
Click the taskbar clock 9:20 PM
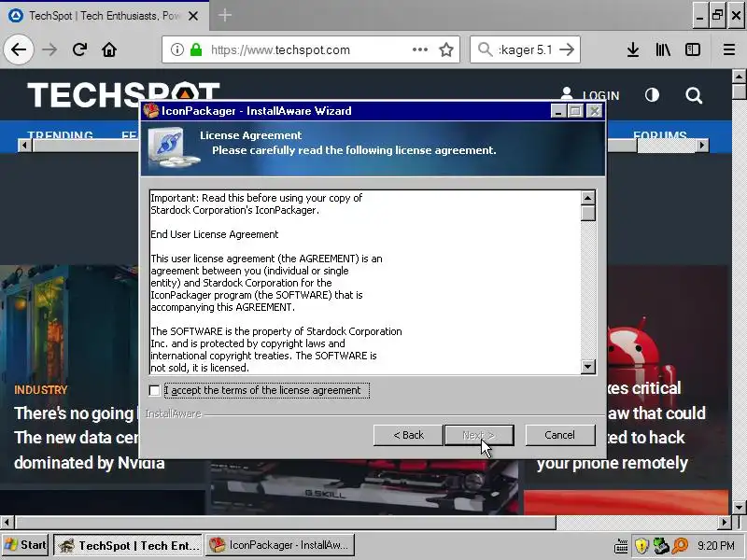coord(715,546)
